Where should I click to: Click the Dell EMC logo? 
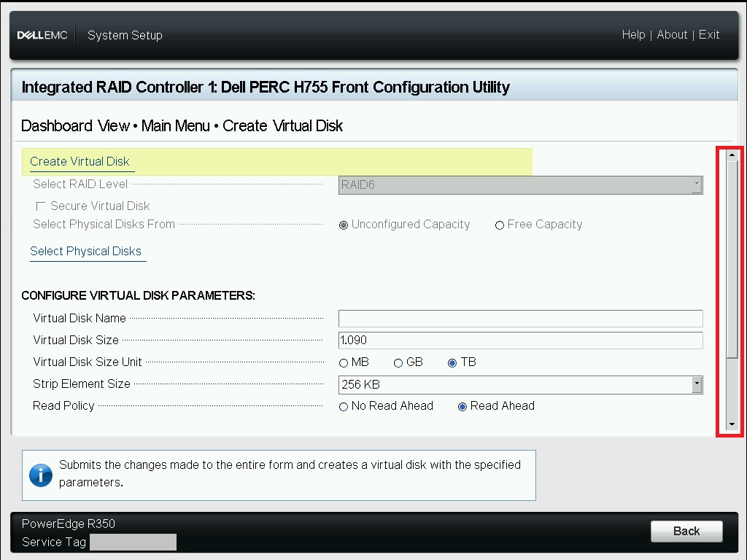pyautogui.click(x=42, y=35)
